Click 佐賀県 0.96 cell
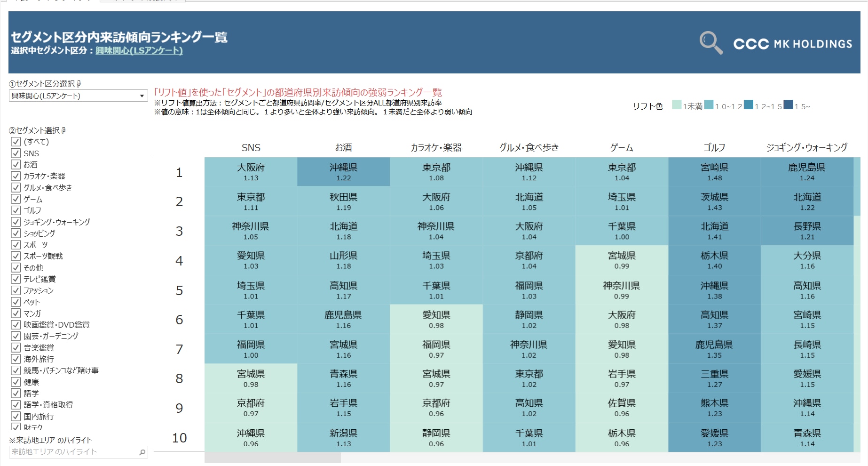The image size is (868, 466). (x=622, y=408)
